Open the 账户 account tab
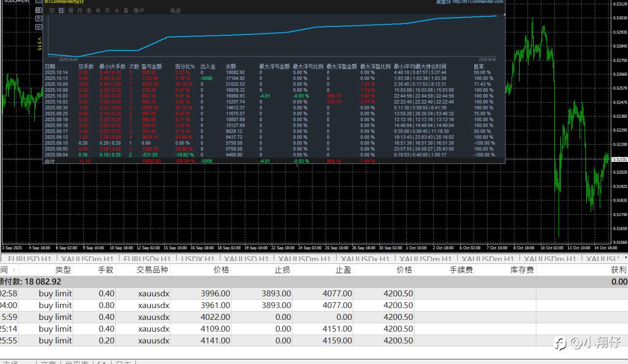Screen dimensions: 628x364 tap(139, 10)
